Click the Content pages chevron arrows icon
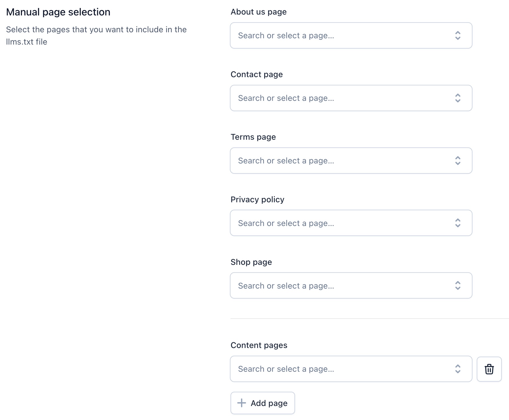This screenshot has height=420, width=509. point(458,369)
